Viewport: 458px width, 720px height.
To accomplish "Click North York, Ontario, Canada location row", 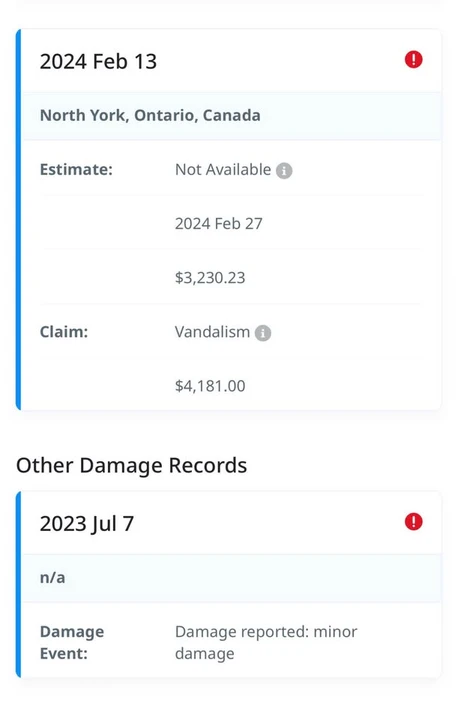I will point(232,116).
